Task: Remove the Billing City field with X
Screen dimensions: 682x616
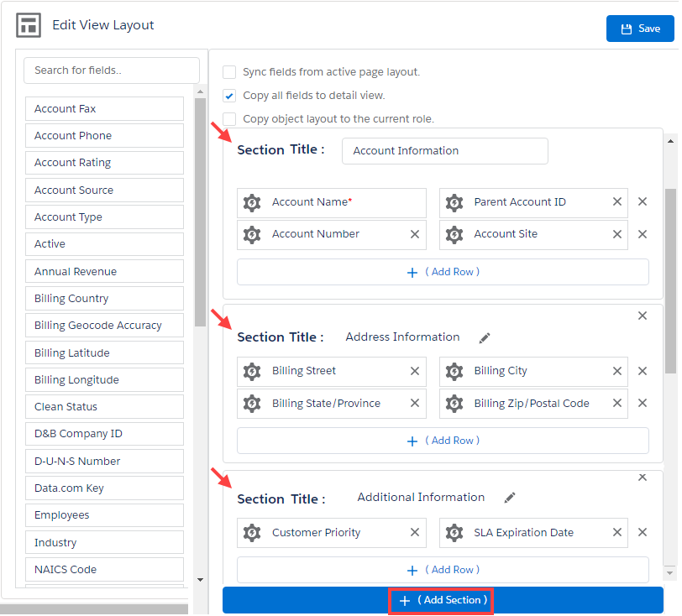Action: [617, 371]
